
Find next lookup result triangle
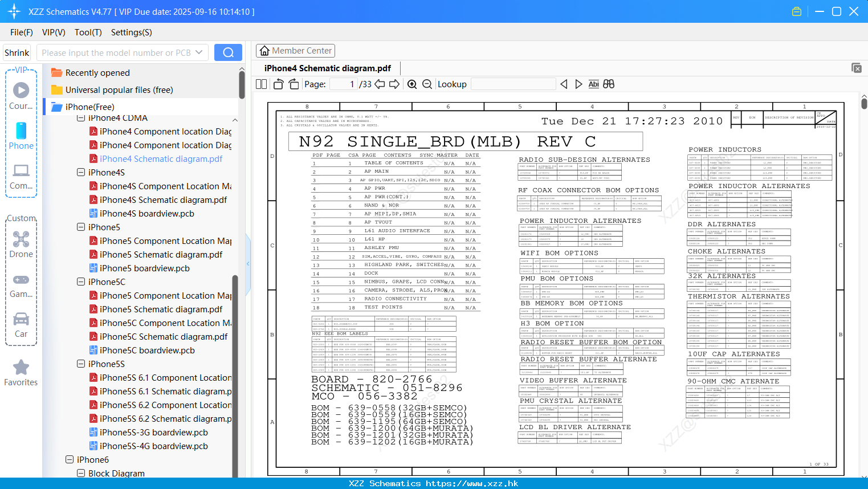(x=578, y=84)
